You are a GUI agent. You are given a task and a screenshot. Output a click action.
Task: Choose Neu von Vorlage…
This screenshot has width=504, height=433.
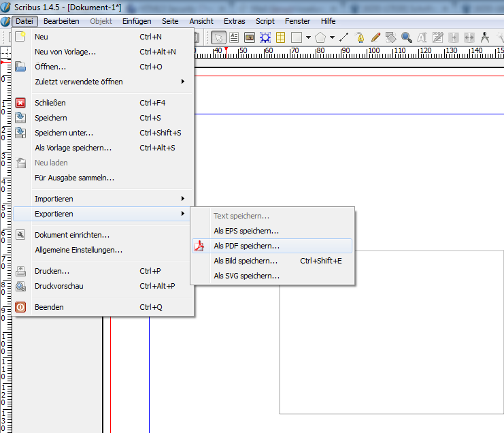coord(103,52)
